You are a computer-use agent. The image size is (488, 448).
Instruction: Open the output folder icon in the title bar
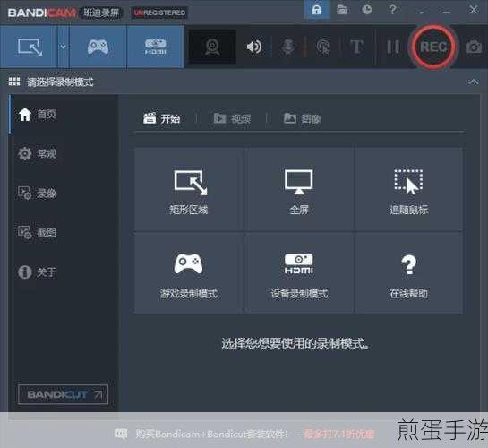tap(342, 10)
